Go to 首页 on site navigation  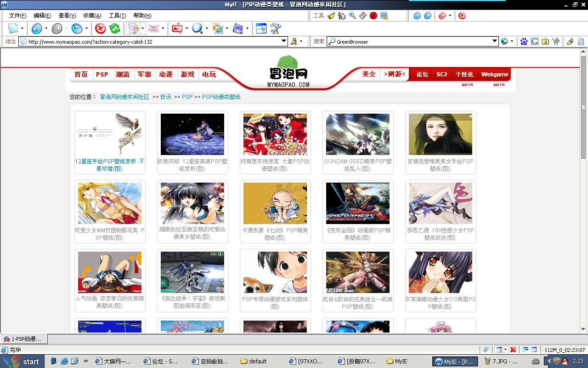coord(81,75)
